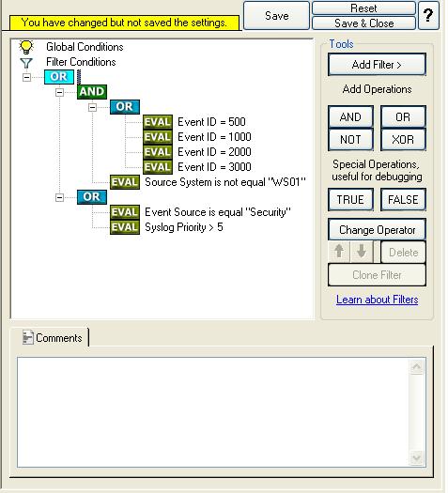
Task: Select the green AND operator node
Action: pos(92,92)
